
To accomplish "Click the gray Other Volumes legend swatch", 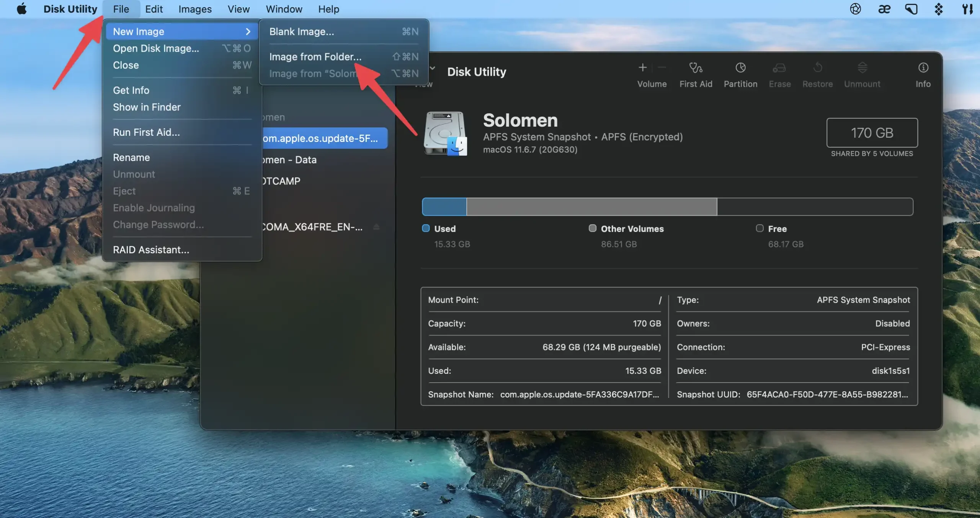I will click(592, 228).
